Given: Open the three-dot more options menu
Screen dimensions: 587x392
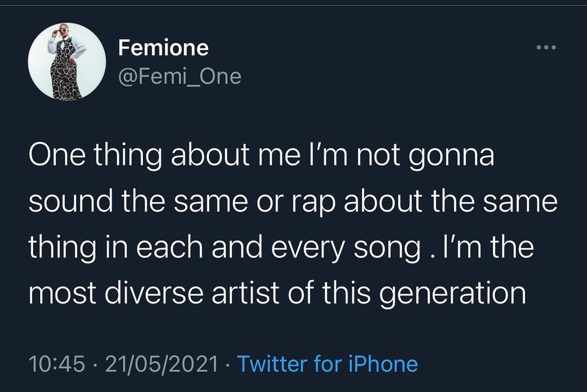Looking at the screenshot, I should click(x=546, y=47).
